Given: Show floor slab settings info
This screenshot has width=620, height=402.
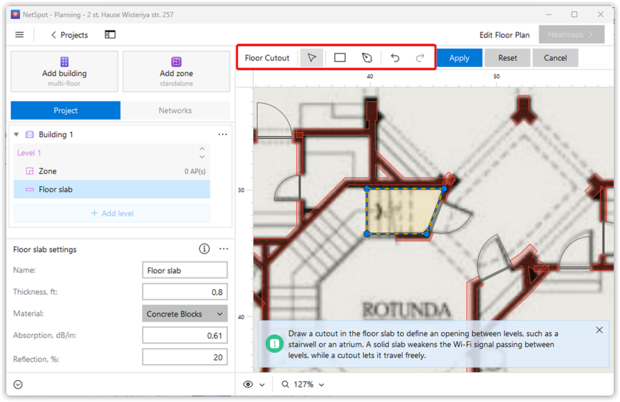Looking at the screenshot, I should [204, 249].
